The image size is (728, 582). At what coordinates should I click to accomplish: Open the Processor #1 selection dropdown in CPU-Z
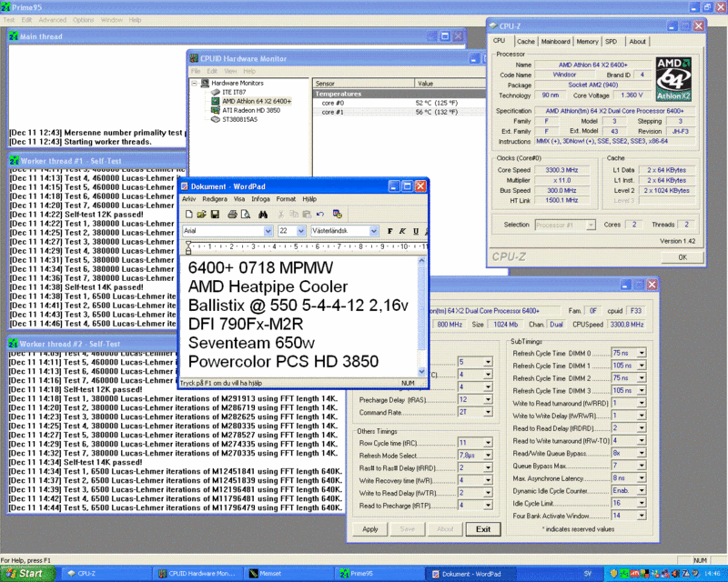point(591,226)
